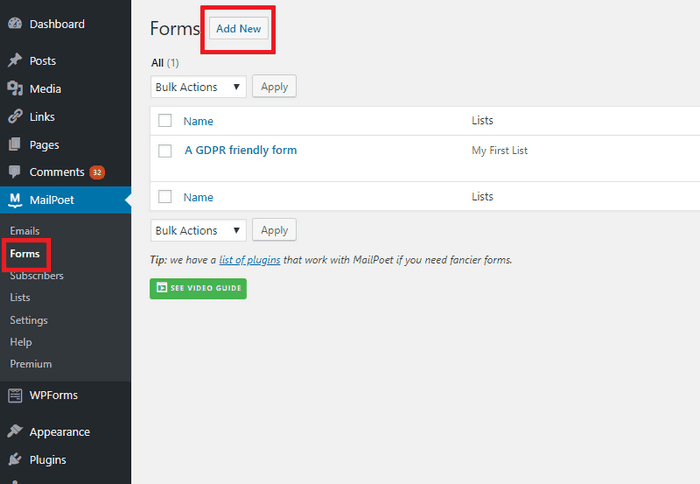Click the WPForms icon
This screenshot has height=484, width=700.
(x=15, y=395)
